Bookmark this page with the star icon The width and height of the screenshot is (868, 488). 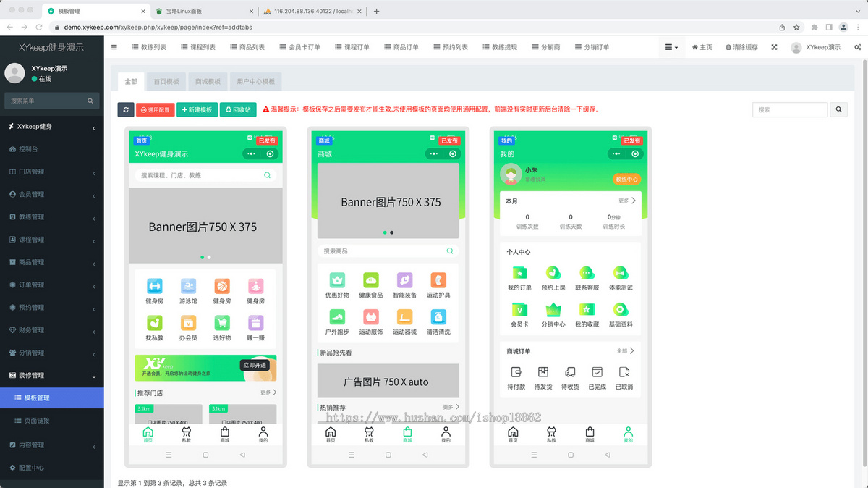point(796,27)
